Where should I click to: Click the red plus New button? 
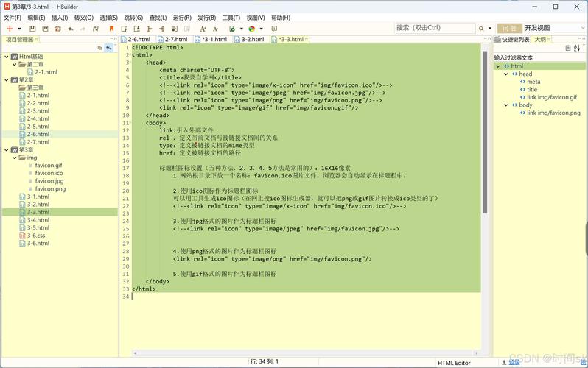9,29
